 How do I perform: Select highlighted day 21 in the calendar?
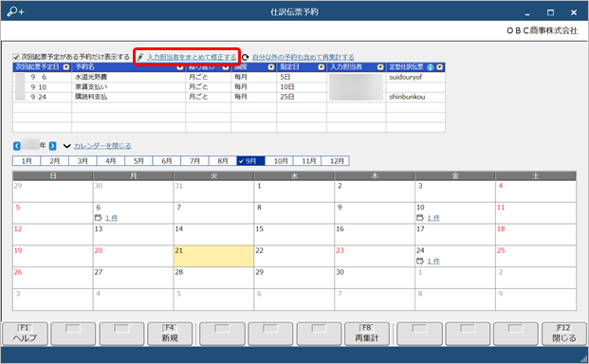coord(213,256)
